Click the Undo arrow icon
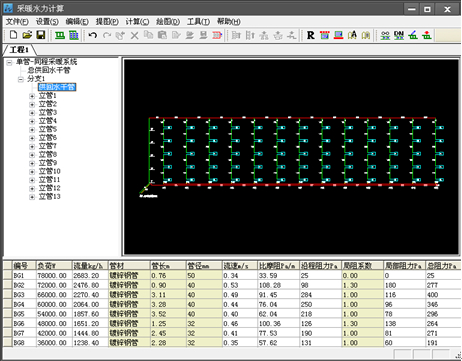462x361 pixels. (x=93, y=35)
